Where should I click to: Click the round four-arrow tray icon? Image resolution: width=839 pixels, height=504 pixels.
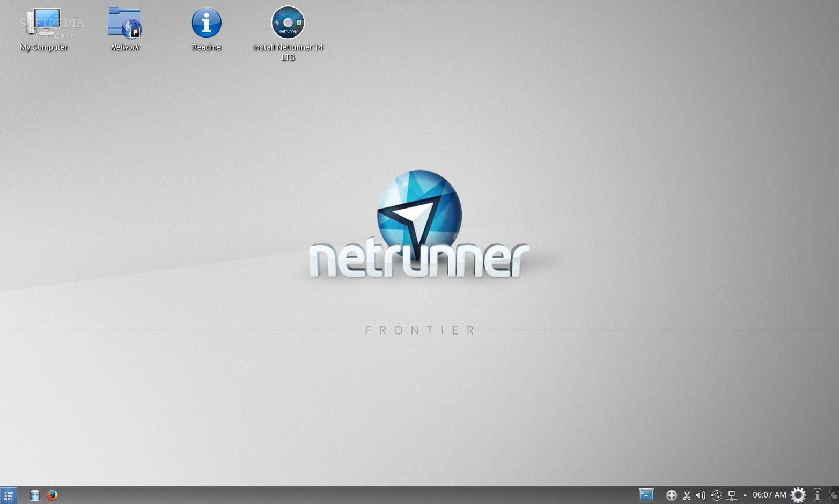[x=671, y=495]
